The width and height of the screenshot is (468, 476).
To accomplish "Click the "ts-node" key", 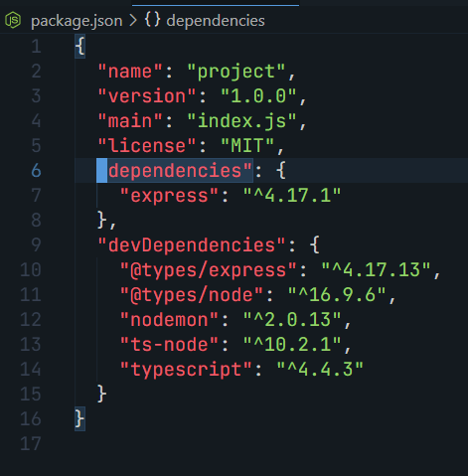I will point(170,345).
